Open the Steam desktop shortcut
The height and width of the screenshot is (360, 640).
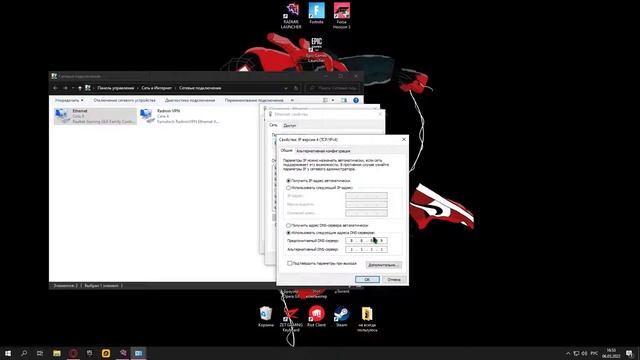click(342, 317)
